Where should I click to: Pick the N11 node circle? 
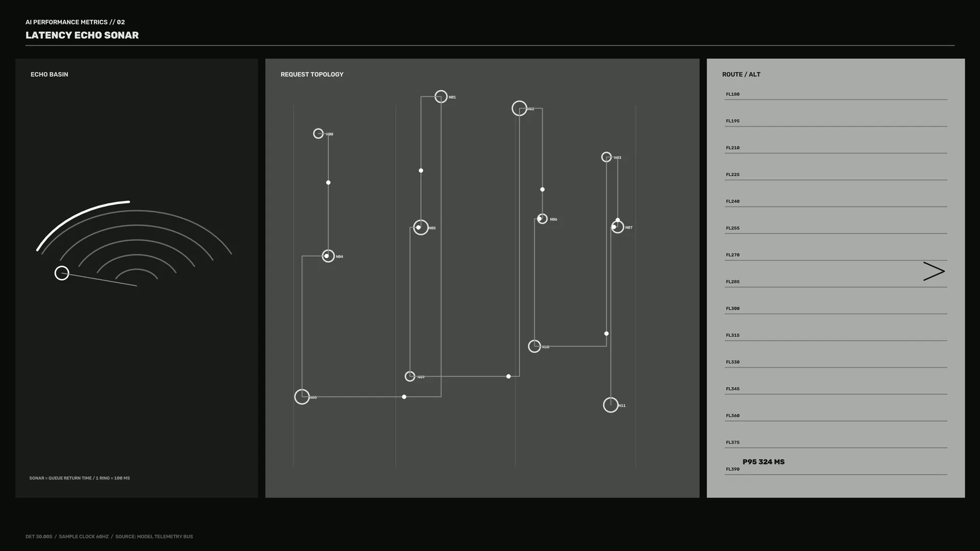click(611, 405)
